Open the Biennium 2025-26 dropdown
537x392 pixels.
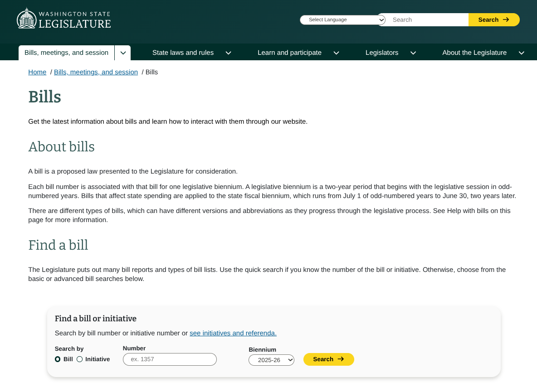271,360
